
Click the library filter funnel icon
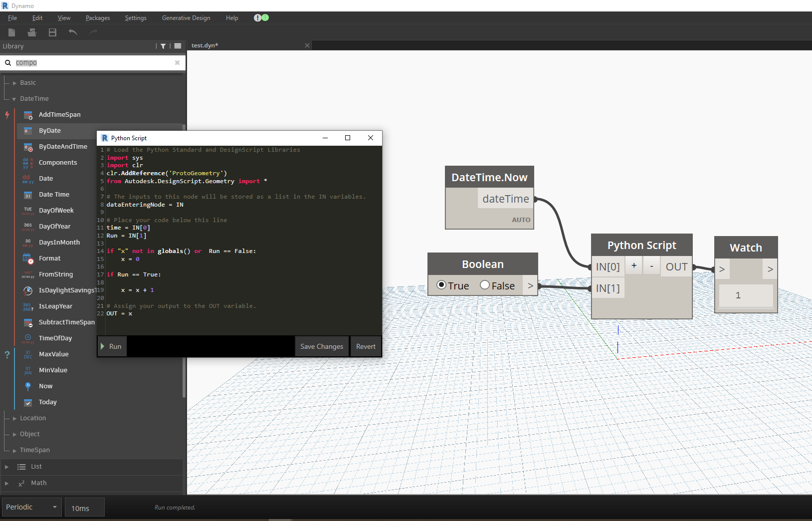point(163,46)
